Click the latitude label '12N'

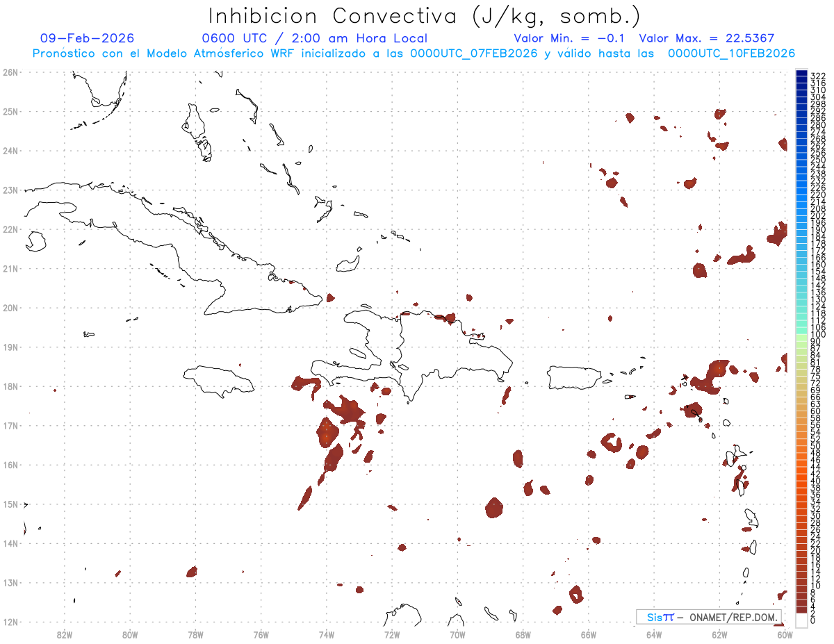(10, 622)
